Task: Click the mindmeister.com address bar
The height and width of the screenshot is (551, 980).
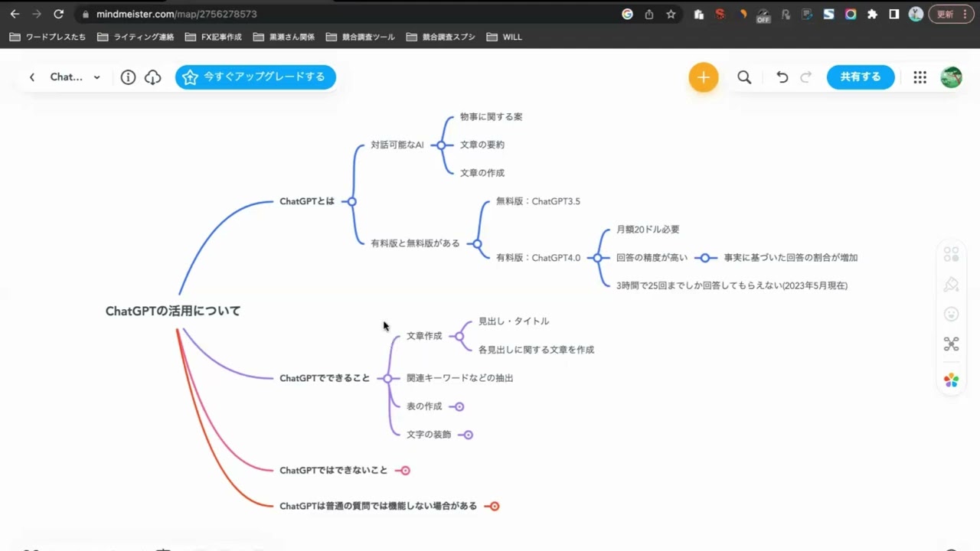Action: 345,14
